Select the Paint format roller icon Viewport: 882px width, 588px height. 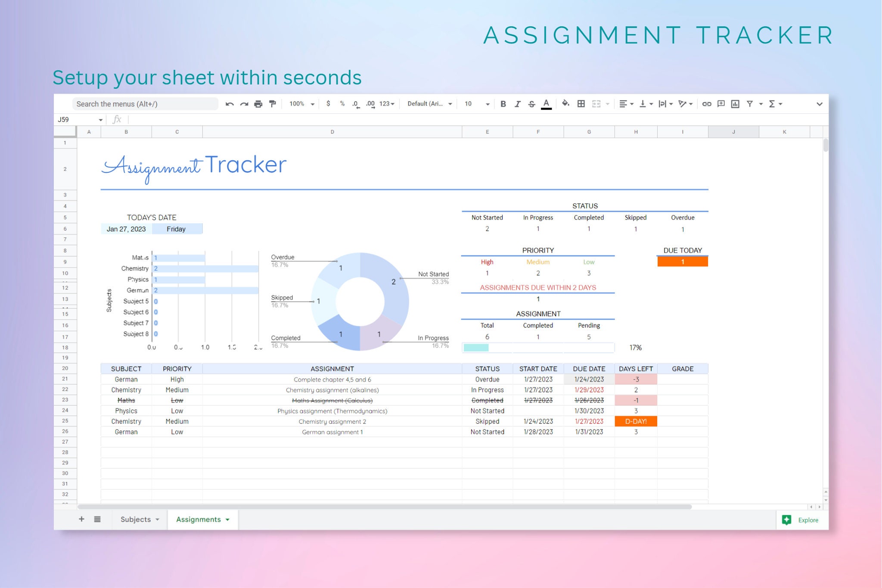pos(273,104)
